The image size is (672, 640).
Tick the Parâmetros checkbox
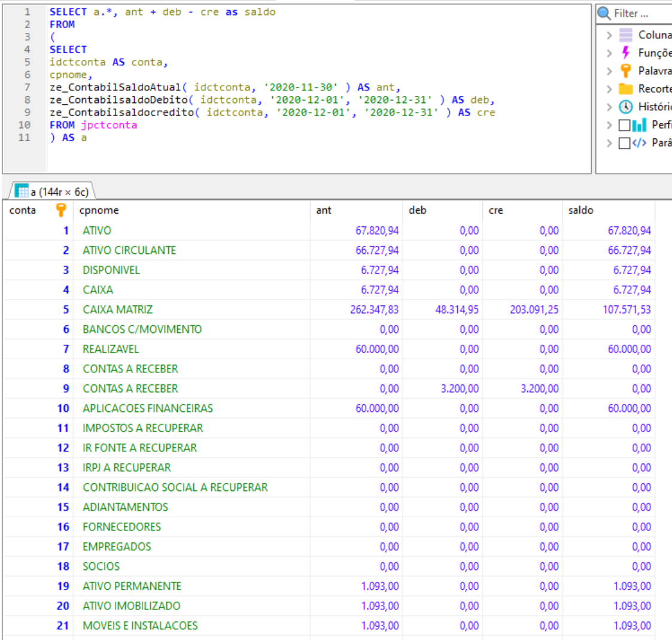point(624,143)
